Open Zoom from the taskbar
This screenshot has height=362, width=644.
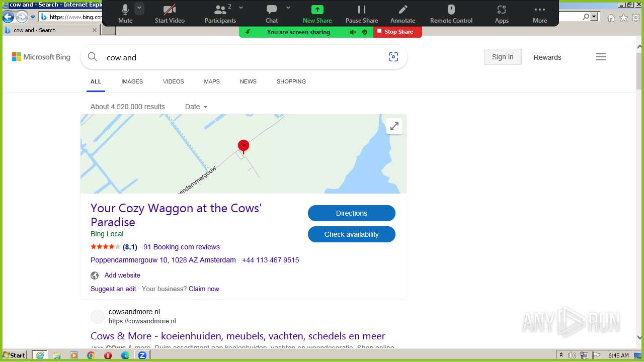pyautogui.click(x=142, y=355)
